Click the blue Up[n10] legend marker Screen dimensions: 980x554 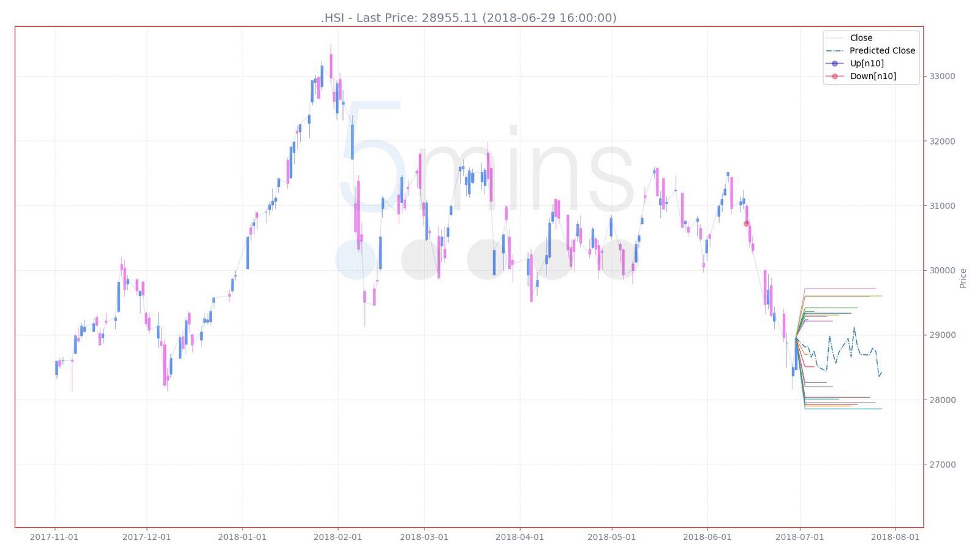[834, 64]
